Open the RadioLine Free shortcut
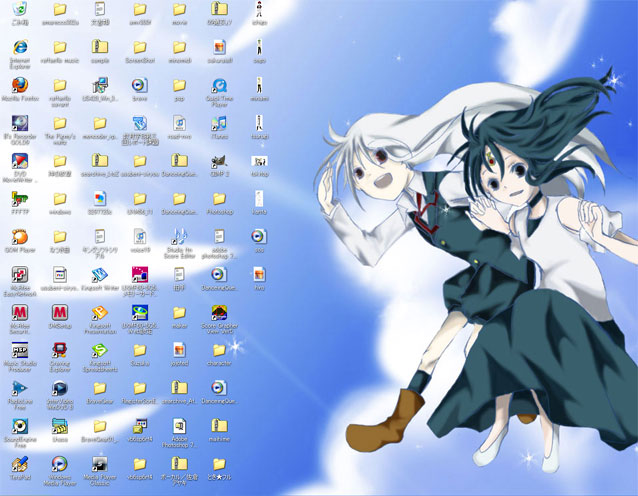The width and height of the screenshot is (638, 496). tap(20, 388)
